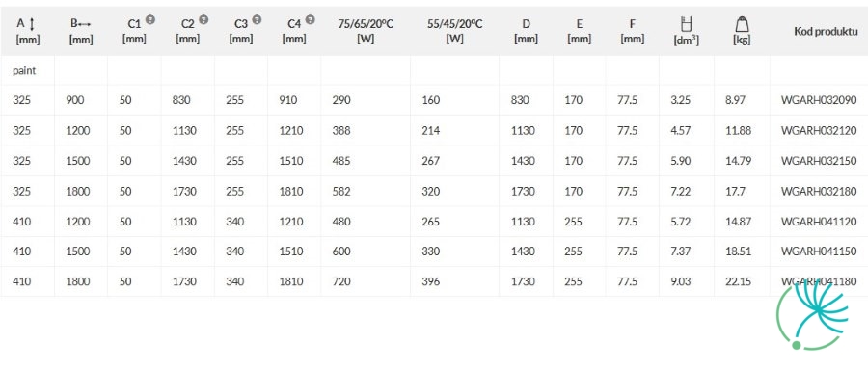Select product code WGARH032120
The width and height of the screenshot is (868, 371).
click(819, 130)
